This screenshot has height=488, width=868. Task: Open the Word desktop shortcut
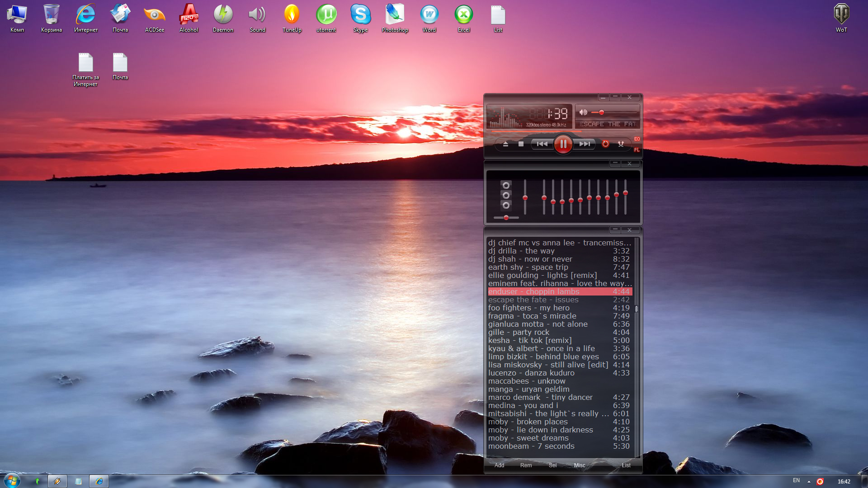429,19
